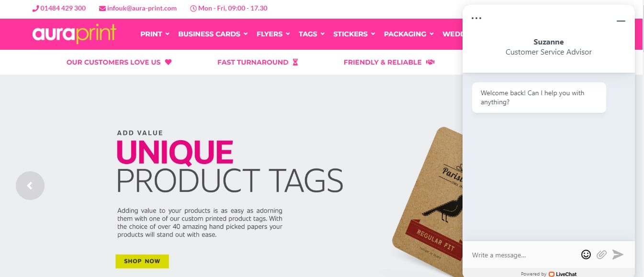Image resolution: width=644 pixels, height=277 pixels.
Task: Open the PACKAGING navigation menu
Action: point(409,34)
